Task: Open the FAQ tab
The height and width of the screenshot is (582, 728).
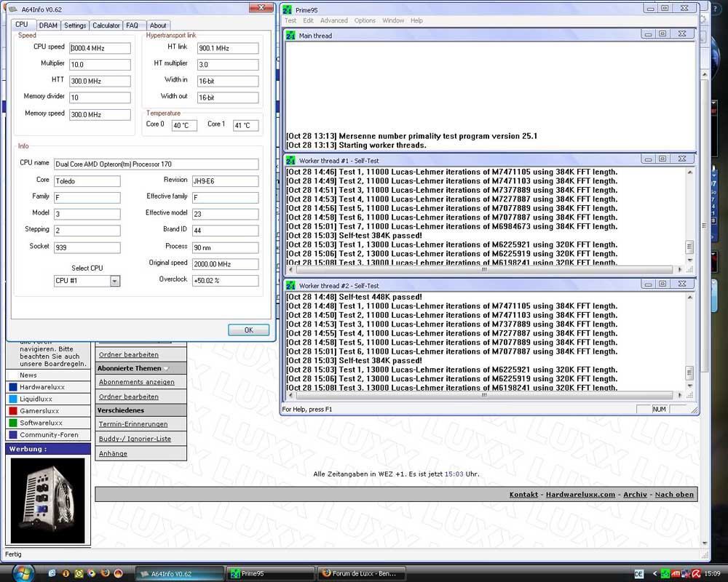Action: tap(132, 25)
